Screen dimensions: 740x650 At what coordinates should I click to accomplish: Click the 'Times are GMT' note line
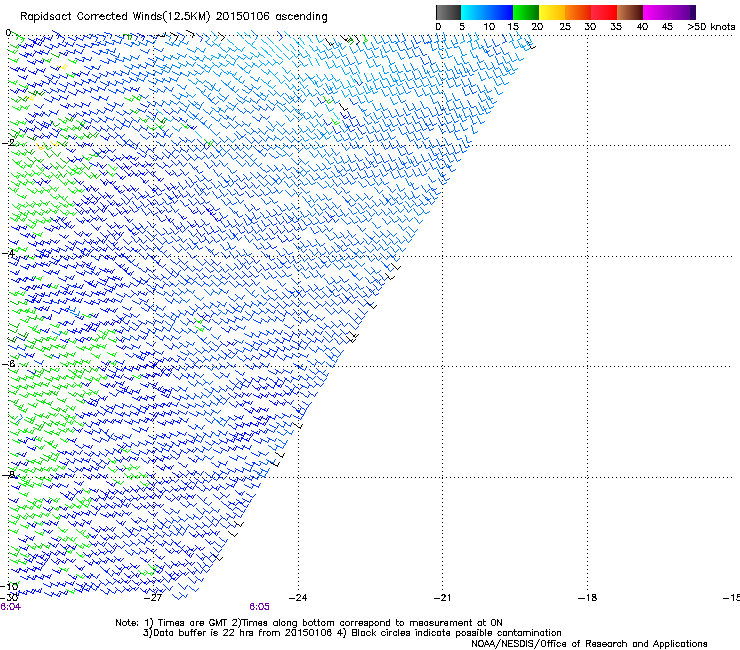pyautogui.click(x=309, y=623)
